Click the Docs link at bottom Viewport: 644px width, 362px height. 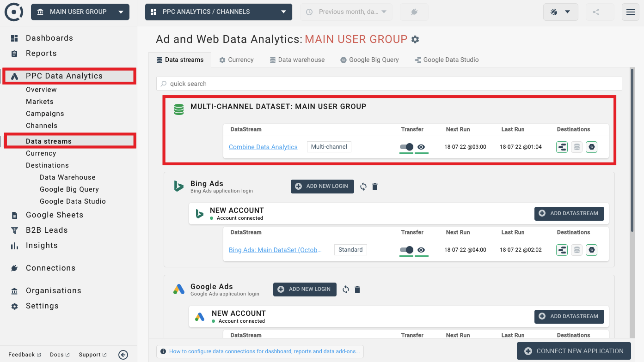pyautogui.click(x=60, y=355)
